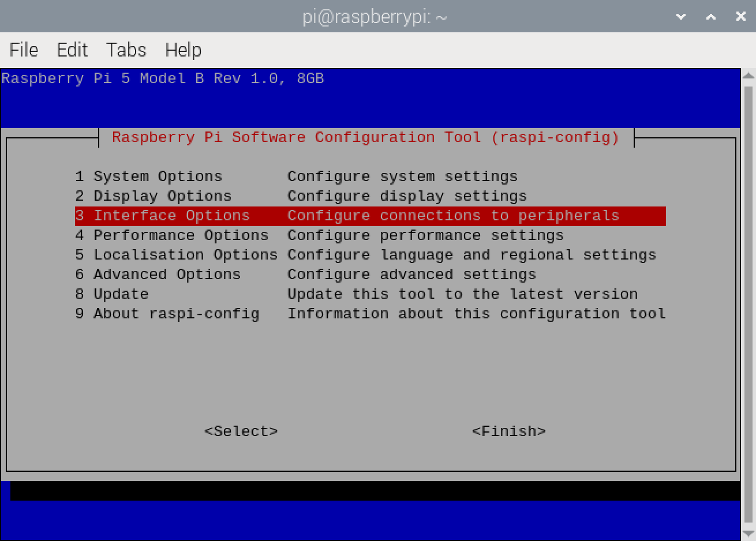Image resolution: width=756 pixels, height=541 pixels.
Task: Choose 2 Display Options entry
Action: (153, 196)
